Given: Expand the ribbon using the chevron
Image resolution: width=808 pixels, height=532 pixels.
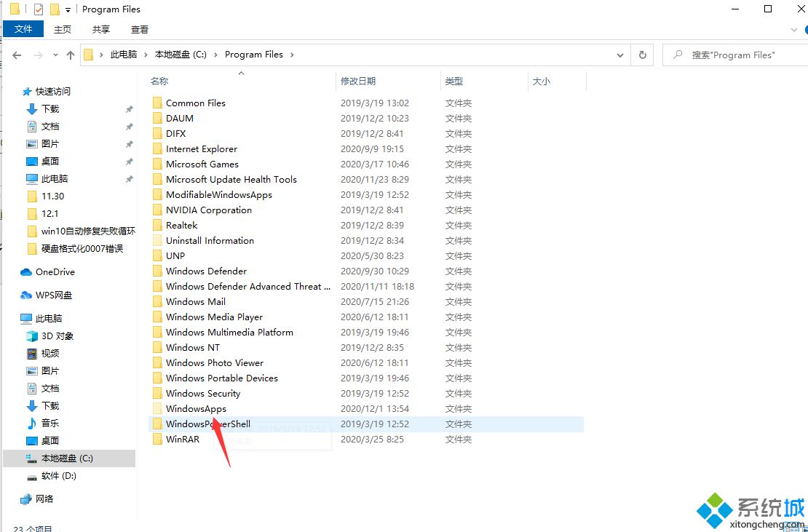Looking at the screenshot, I should pyautogui.click(x=794, y=30).
